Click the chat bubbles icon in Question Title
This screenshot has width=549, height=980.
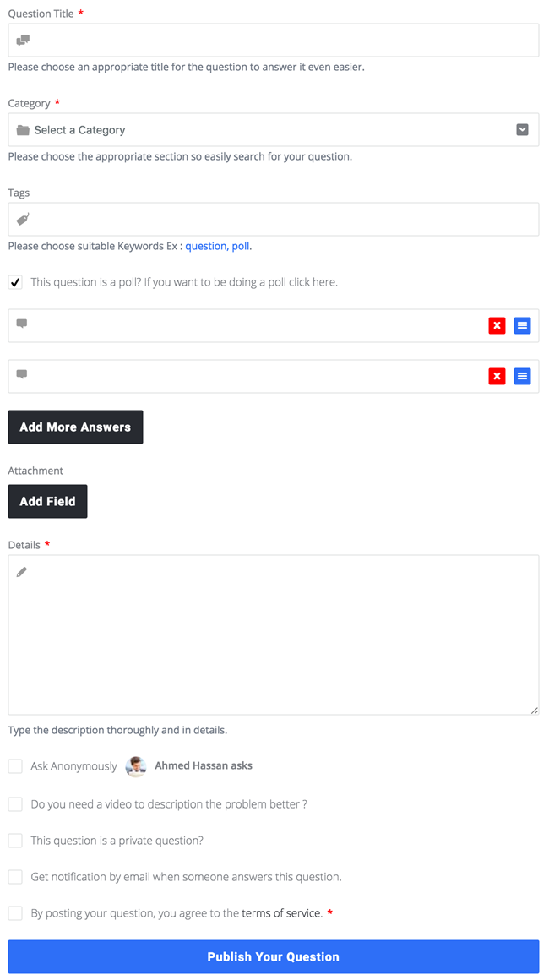[23, 41]
